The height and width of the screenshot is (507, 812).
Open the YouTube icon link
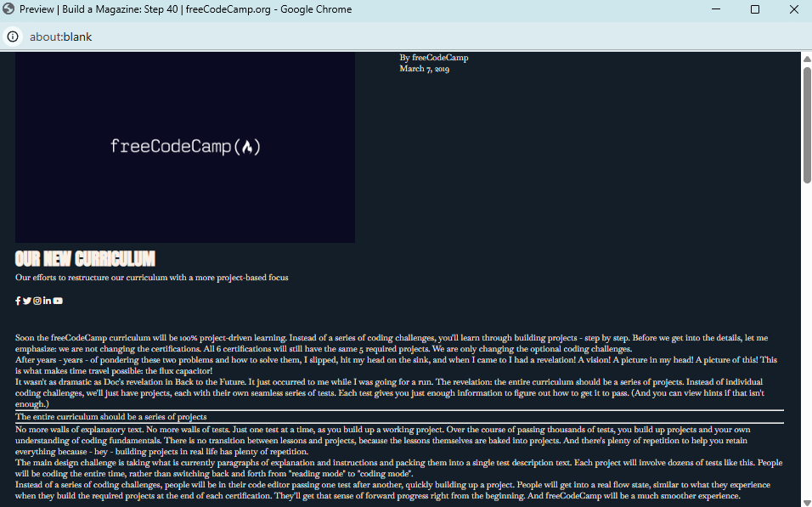[x=58, y=301]
